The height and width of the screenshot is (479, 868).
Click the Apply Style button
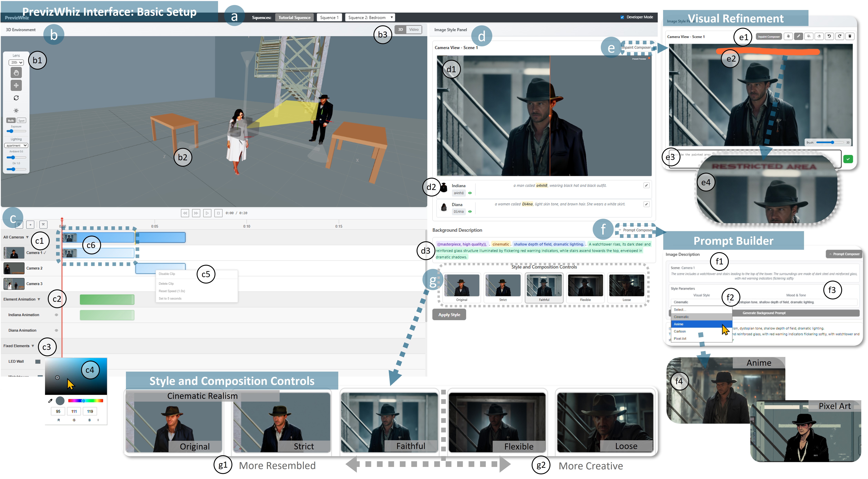point(449,315)
